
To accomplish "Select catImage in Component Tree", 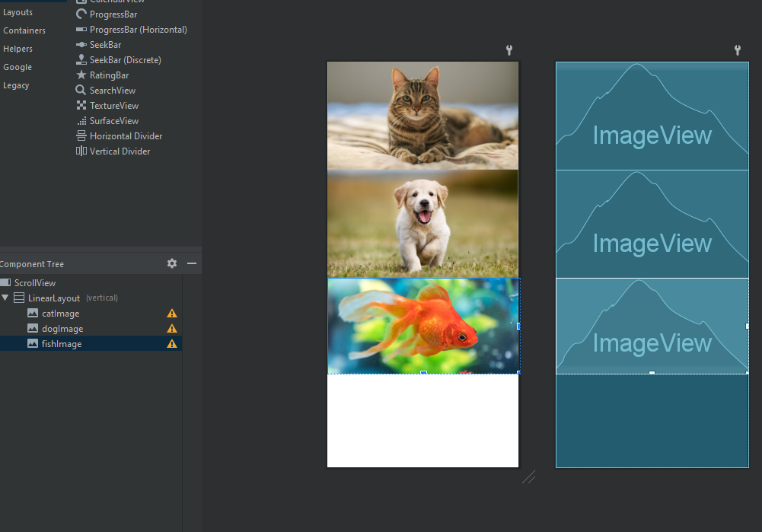I will click(x=60, y=314).
